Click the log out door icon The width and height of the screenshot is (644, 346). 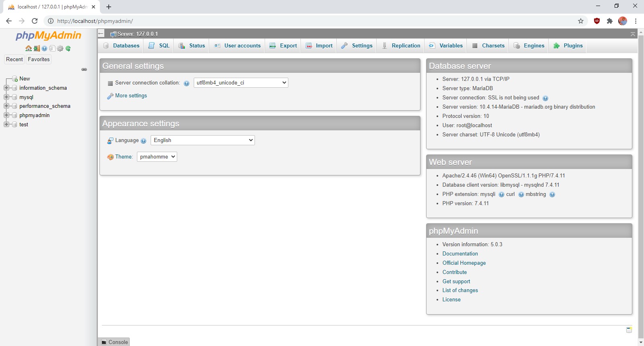click(37, 48)
